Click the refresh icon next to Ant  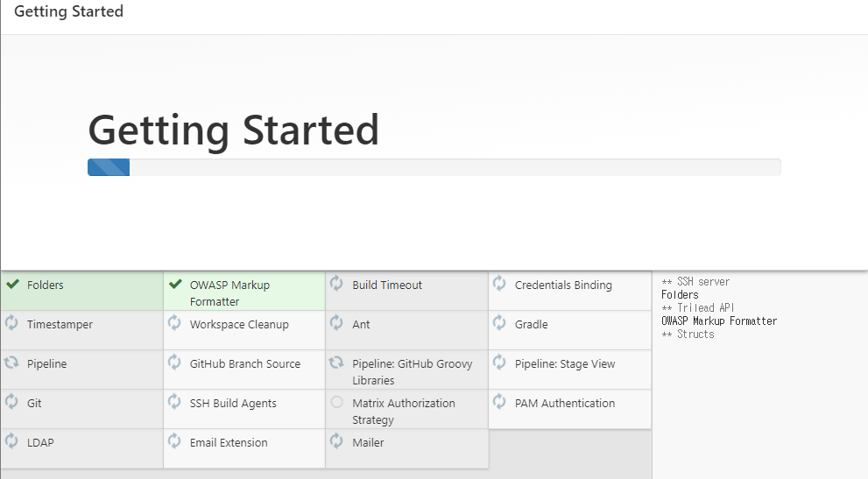click(x=336, y=323)
